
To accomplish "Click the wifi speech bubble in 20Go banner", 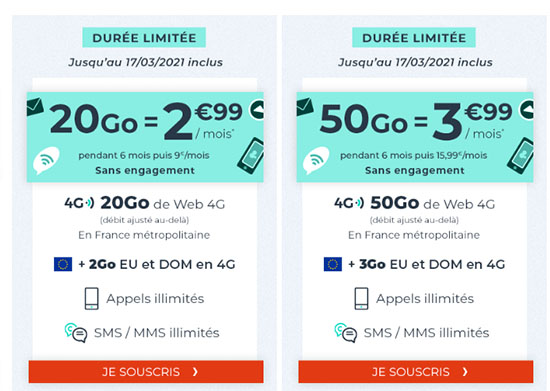I will [46, 160].
